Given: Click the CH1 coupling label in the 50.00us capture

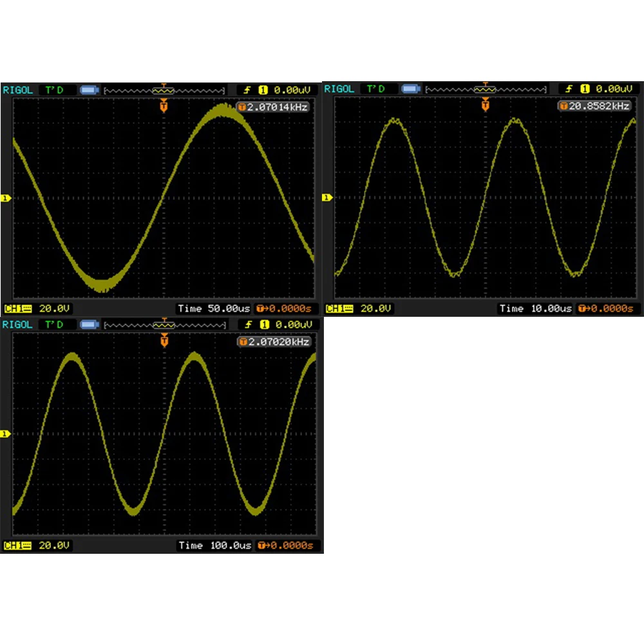Looking at the screenshot, I should [x=17, y=308].
